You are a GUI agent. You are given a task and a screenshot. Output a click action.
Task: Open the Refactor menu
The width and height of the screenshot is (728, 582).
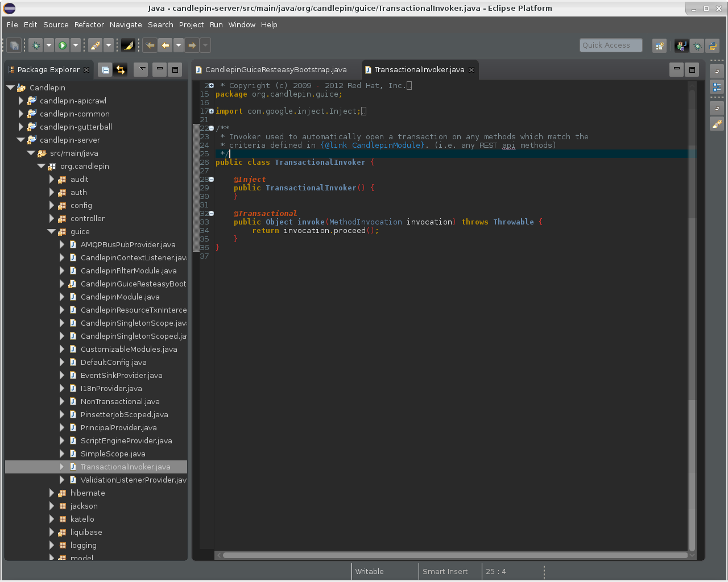[x=89, y=25]
